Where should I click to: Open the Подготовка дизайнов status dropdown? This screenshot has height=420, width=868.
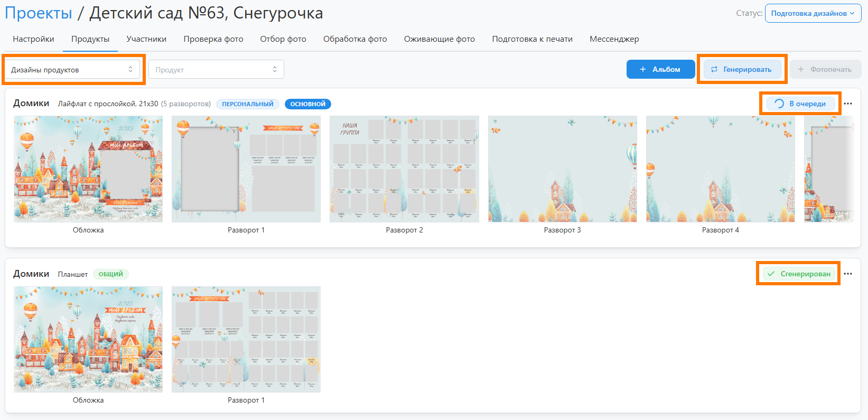[813, 14]
